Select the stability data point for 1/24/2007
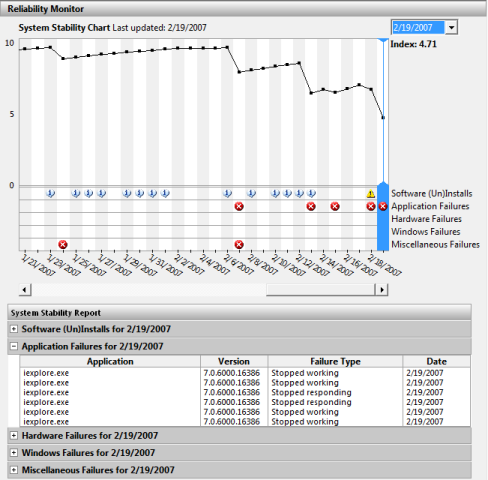 coord(63,59)
